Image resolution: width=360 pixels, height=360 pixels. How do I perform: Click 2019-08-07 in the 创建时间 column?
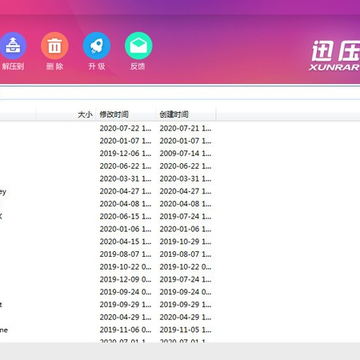point(185,254)
